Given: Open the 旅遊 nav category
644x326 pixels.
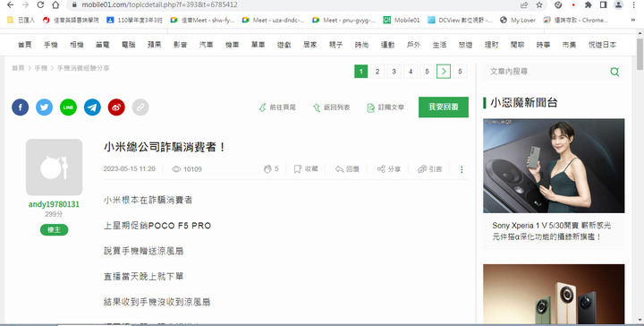Looking at the screenshot, I should 465,45.
